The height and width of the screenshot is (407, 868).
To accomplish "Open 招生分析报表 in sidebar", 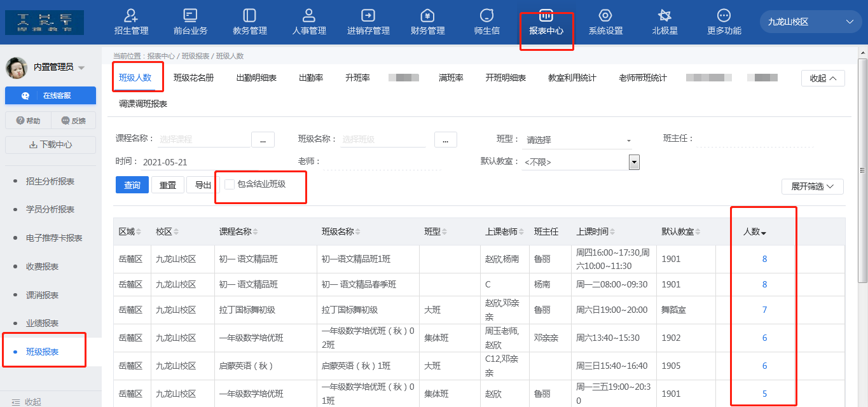I will [x=50, y=181].
